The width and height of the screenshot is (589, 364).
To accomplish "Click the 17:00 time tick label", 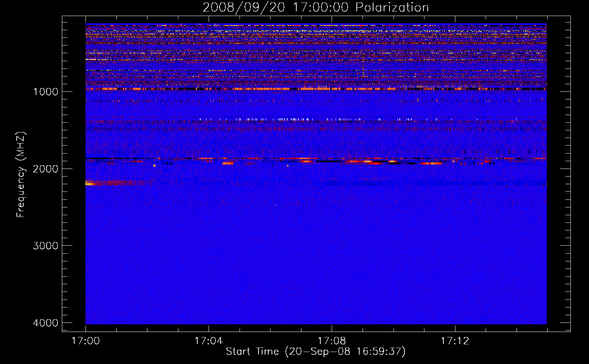I will click(x=86, y=341).
